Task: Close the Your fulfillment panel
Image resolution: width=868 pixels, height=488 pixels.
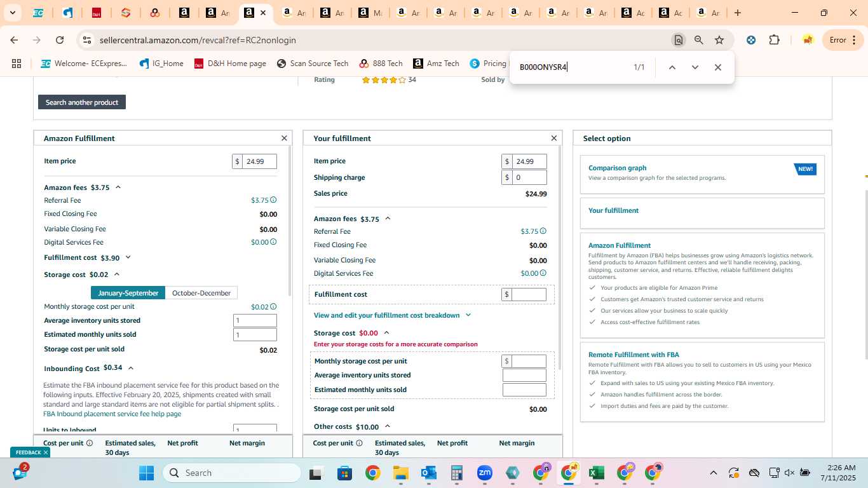Action: [553, 138]
